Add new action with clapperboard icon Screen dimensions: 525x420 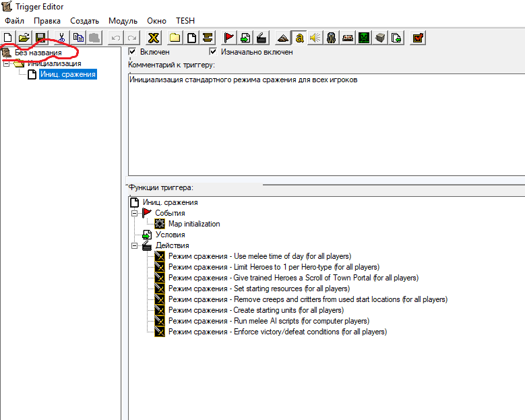261,38
